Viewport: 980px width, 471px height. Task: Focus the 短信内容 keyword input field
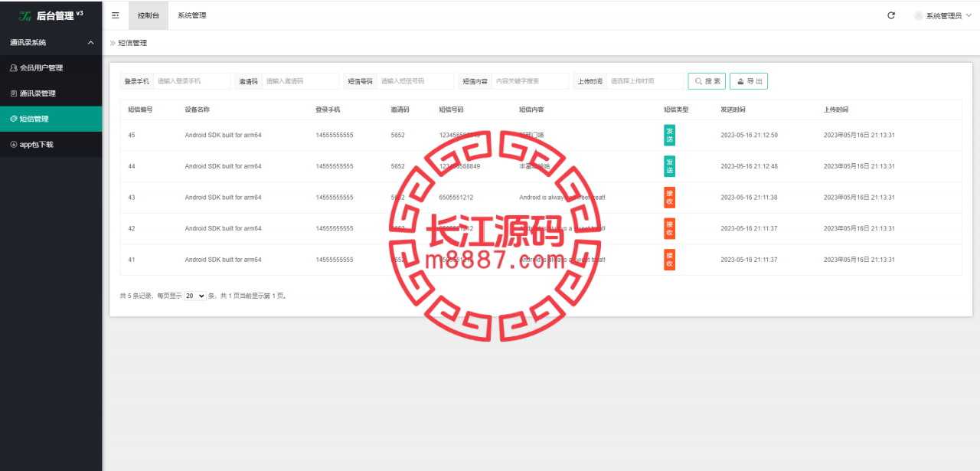pos(531,81)
